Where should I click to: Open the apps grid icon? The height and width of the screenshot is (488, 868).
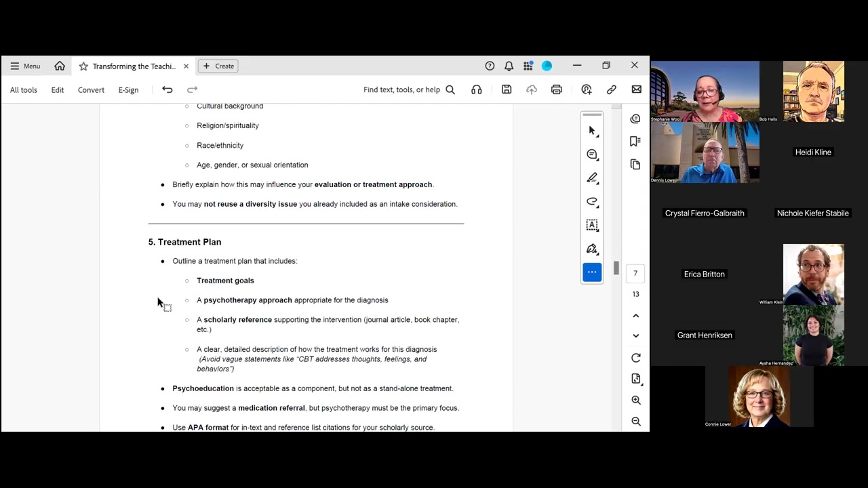528,66
